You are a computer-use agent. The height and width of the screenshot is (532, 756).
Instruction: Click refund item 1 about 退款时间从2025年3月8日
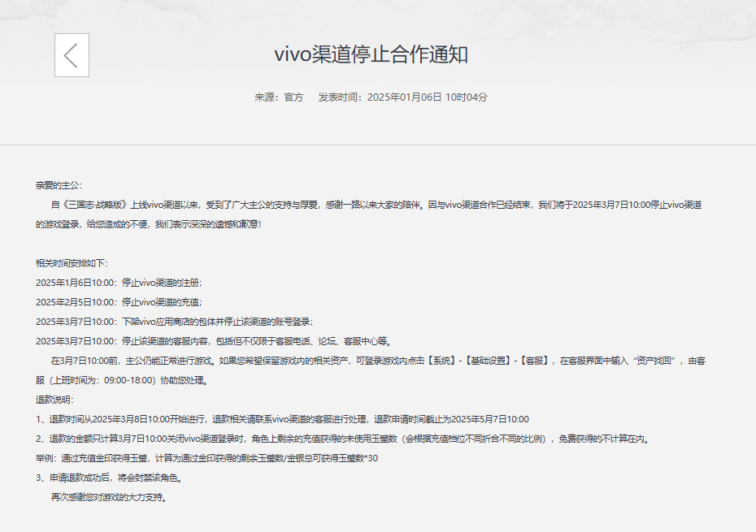tap(282, 420)
